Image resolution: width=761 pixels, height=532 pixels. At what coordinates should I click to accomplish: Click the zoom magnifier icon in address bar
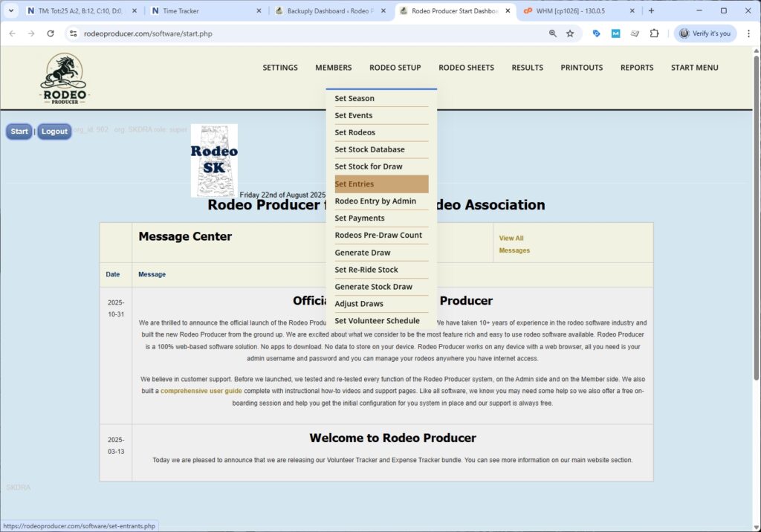pyautogui.click(x=553, y=33)
